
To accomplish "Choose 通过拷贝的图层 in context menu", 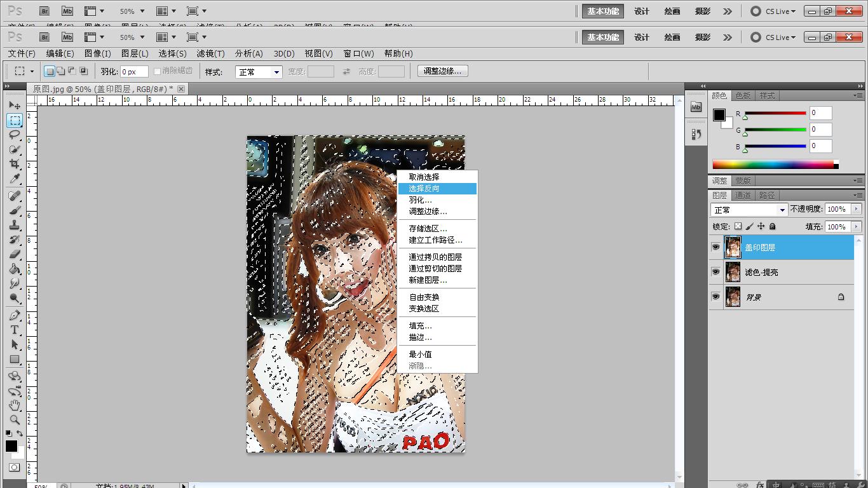I will (437, 257).
